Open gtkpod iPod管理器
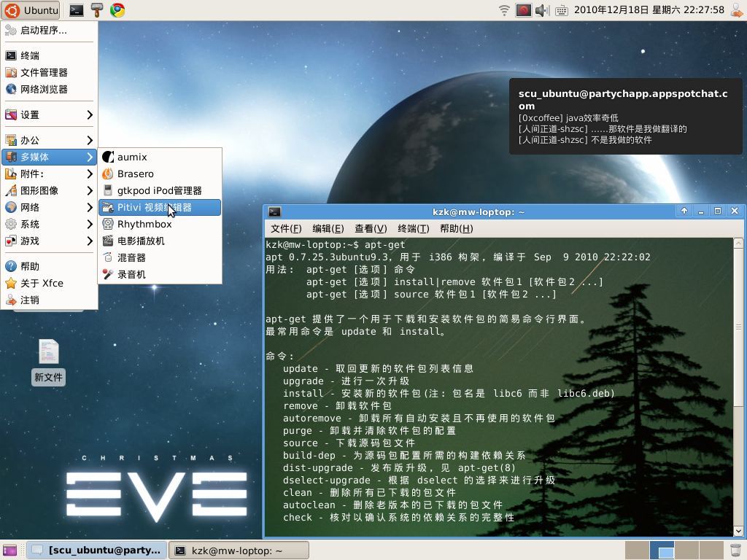 click(x=160, y=190)
